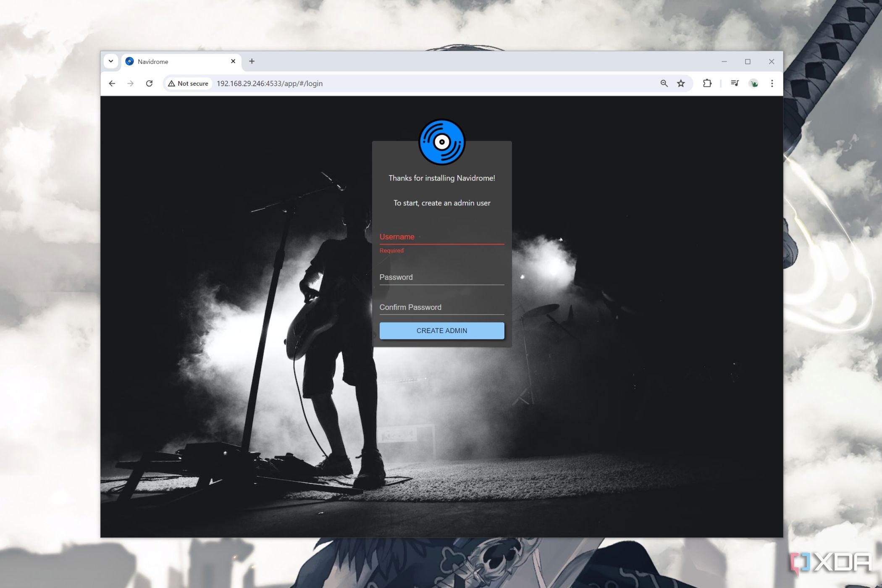Click the address bar showing the IP address
Image resolution: width=882 pixels, height=588 pixels.
click(x=268, y=83)
